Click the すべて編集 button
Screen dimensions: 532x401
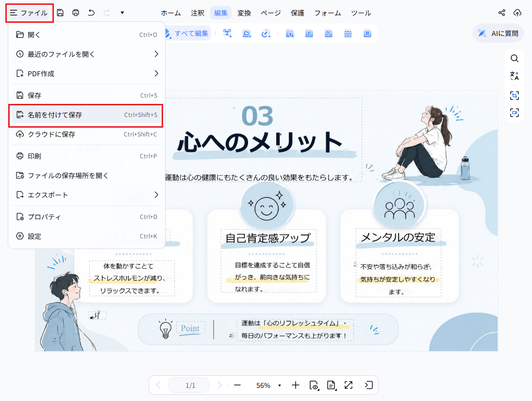188,33
